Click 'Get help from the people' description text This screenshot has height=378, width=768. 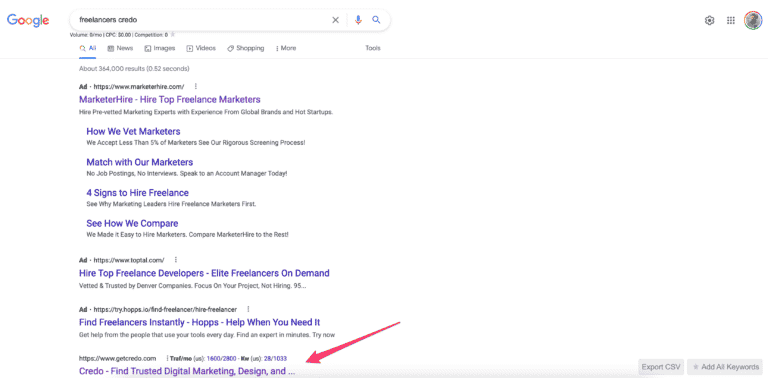[x=207, y=335]
